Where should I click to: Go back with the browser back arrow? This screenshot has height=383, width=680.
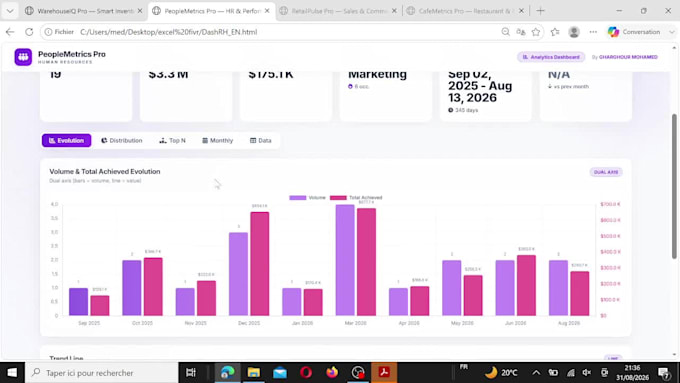(10, 32)
